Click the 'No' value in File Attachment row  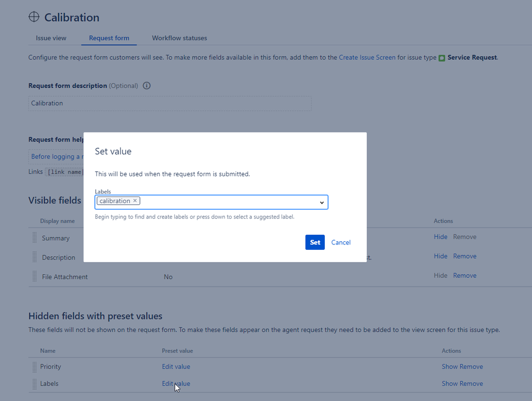click(x=168, y=277)
